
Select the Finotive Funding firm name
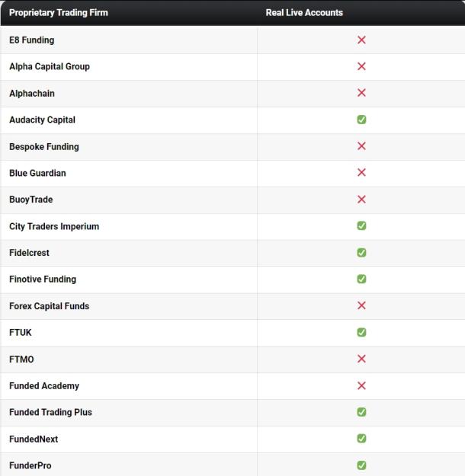pos(43,280)
